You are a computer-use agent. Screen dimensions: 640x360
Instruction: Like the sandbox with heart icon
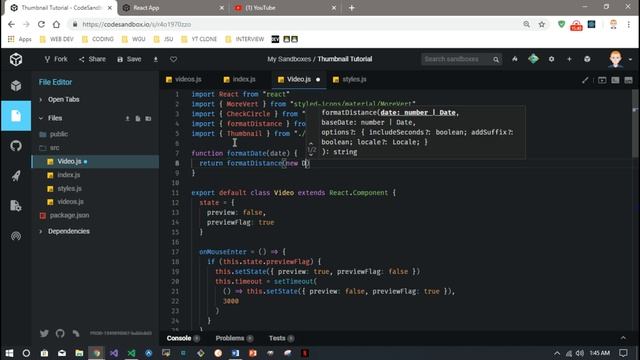173,60
